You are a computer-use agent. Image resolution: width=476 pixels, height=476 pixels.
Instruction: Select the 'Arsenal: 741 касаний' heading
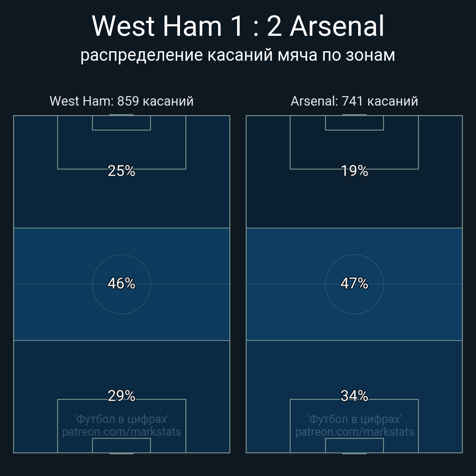pyautogui.click(x=354, y=101)
